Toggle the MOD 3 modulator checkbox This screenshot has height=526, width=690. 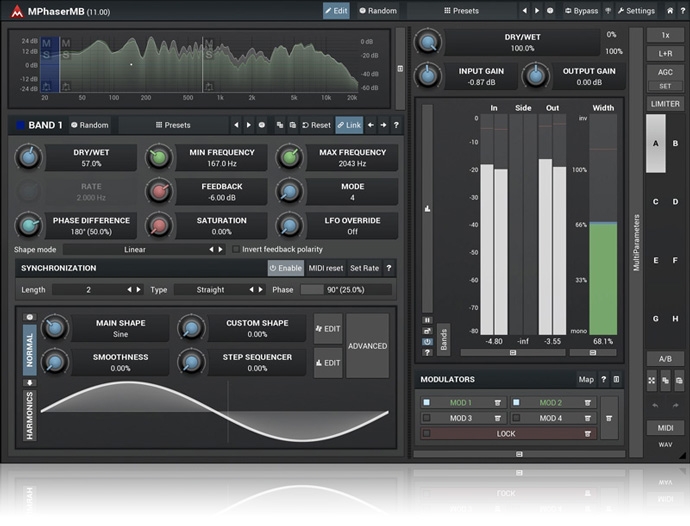coord(427,418)
